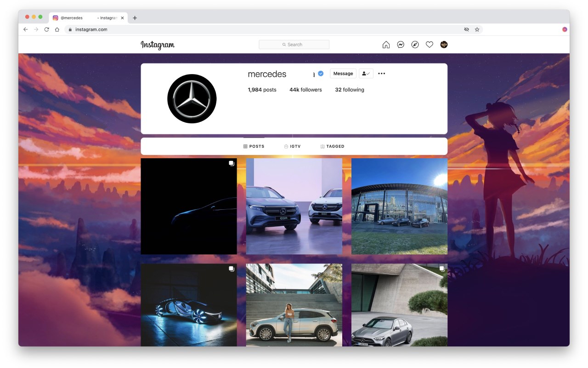Click the Instagram Search field
Image resolution: width=588 pixels, height=368 pixels.
pyautogui.click(x=294, y=45)
